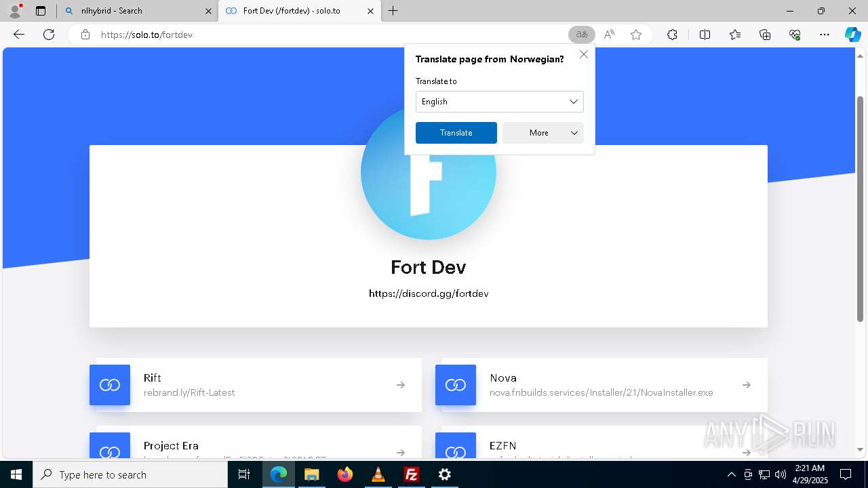The width and height of the screenshot is (868, 488).
Task: Click the scrollbar down arrow
Action: coord(860,449)
